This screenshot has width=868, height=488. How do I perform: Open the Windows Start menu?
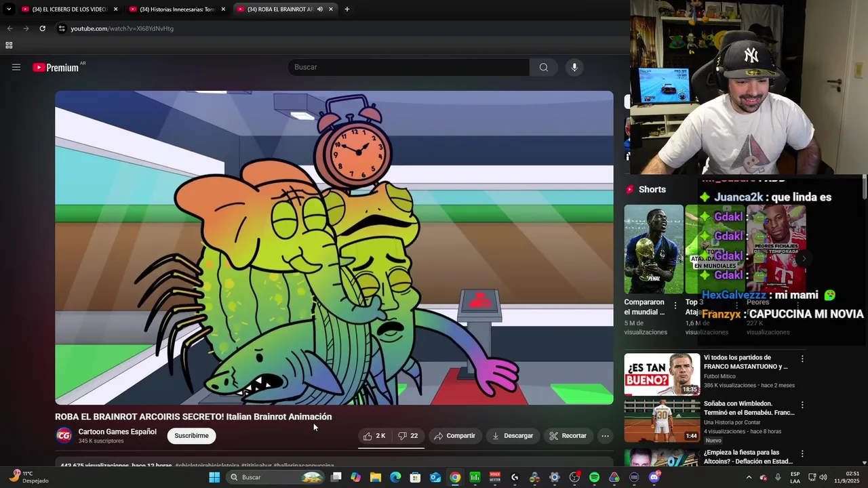(x=214, y=477)
